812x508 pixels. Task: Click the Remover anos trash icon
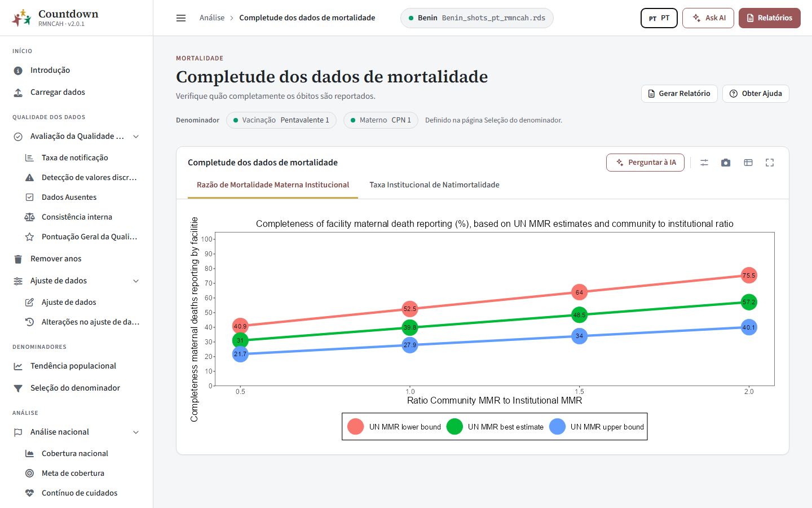18,259
